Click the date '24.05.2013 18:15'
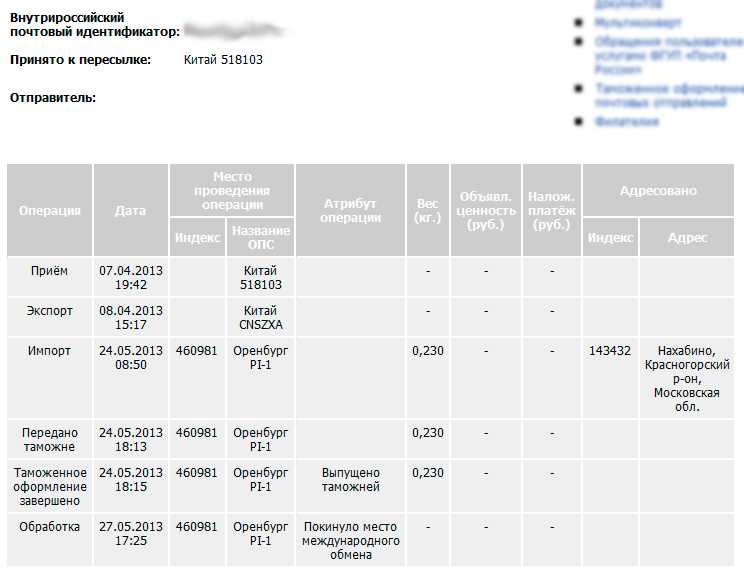Viewport: 744px width, 580px height. (x=130, y=480)
